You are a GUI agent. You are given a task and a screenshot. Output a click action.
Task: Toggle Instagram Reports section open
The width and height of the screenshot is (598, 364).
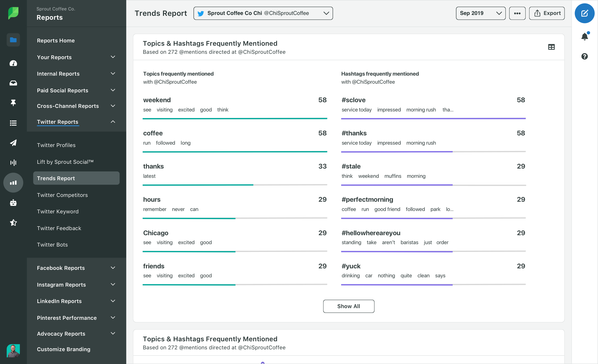[114, 284]
